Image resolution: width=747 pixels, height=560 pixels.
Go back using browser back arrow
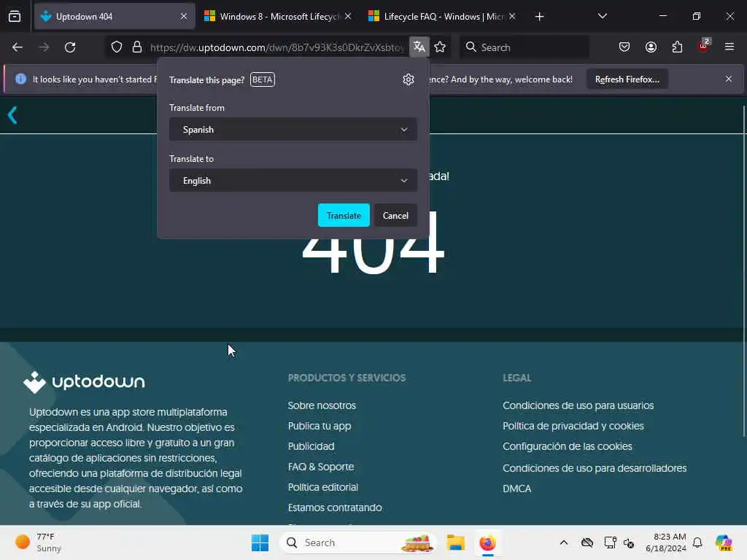pos(18,47)
